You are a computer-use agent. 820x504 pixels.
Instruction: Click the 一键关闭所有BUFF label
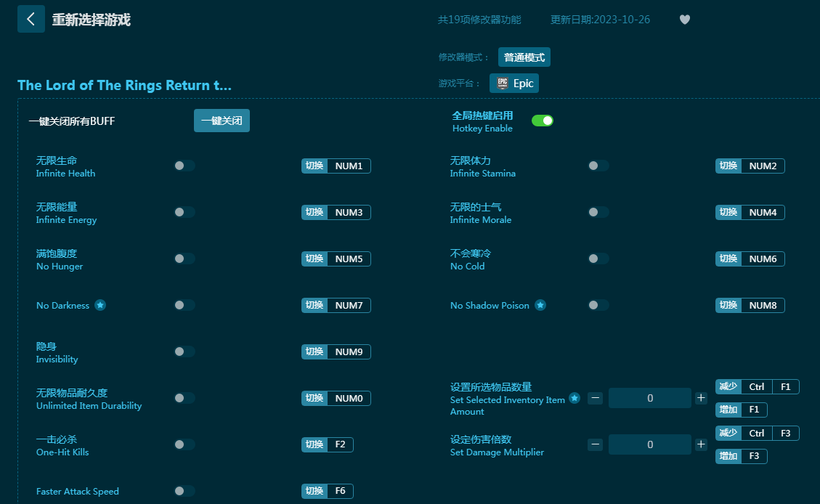(x=72, y=121)
